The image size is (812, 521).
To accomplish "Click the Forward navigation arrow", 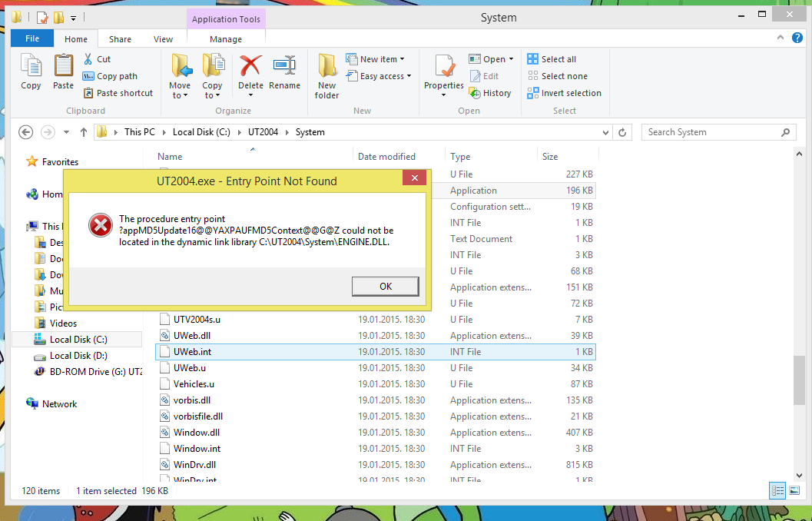I will tap(48, 132).
